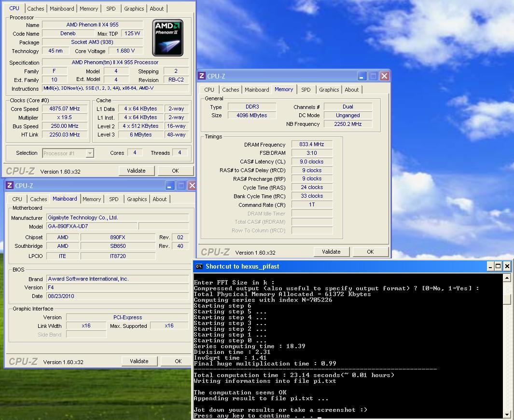The height and width of the screenshot is (420, 514).
Task: Click Validate in the Mainboard window
Action: (139, 361)
